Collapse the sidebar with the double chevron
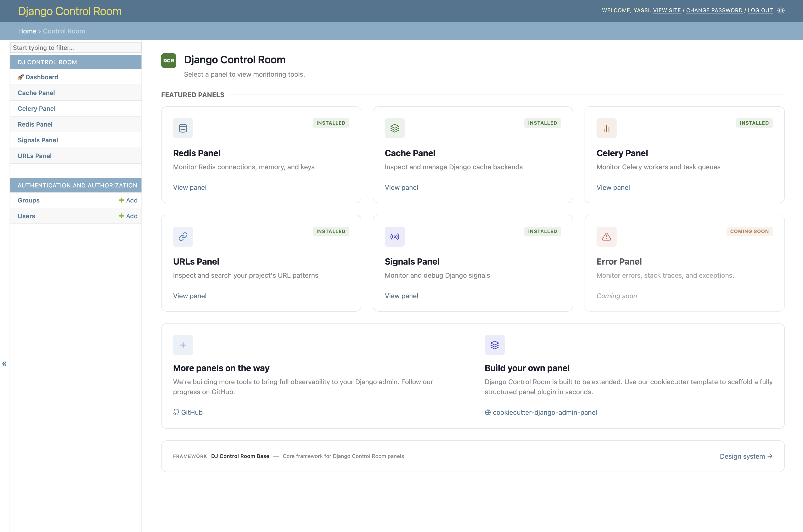Image resolution: width=803 pixels, height=532 pixels. coord(4,364)
